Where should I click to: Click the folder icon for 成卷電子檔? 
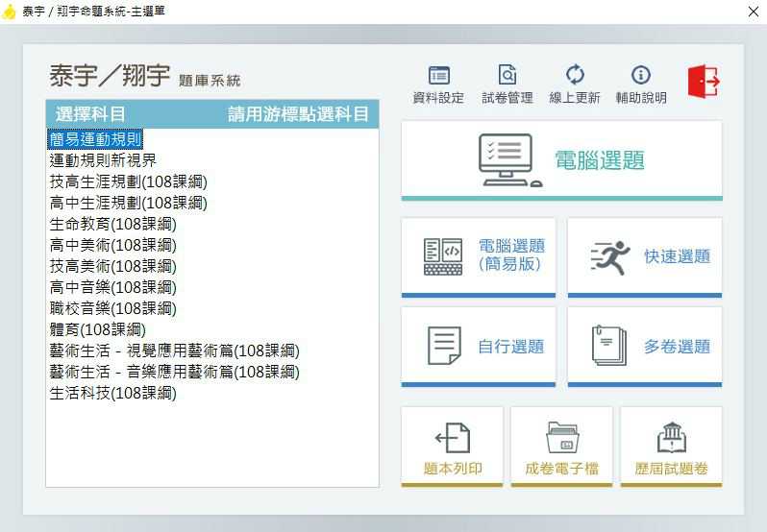(x=562, y=437)
